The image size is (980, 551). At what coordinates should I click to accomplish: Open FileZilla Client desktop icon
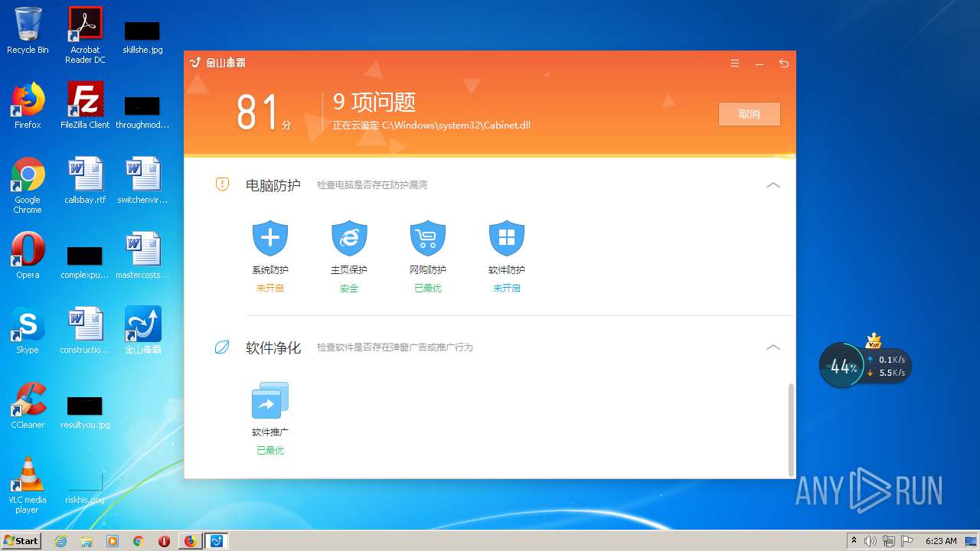[85, 106]
